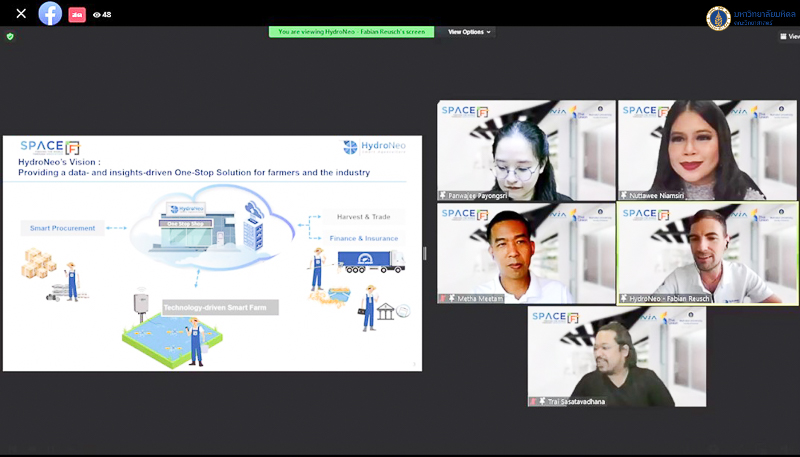800x457 pixels.
Task: Click the green 'You are viewing' screen banner
Action: coord(351,32)
